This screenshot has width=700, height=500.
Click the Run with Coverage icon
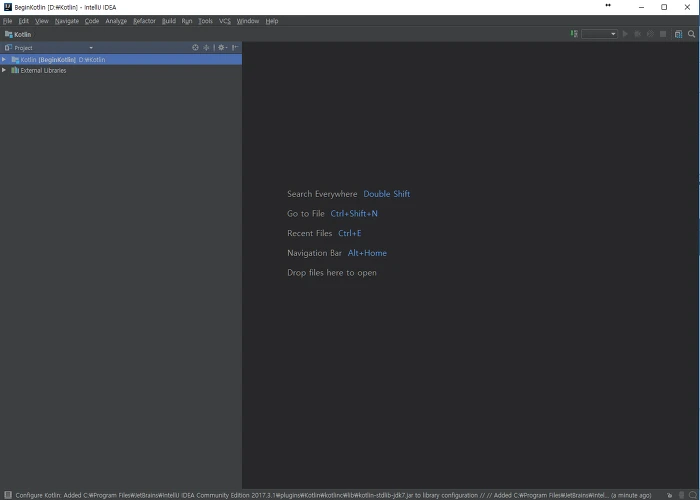point(650,34)
